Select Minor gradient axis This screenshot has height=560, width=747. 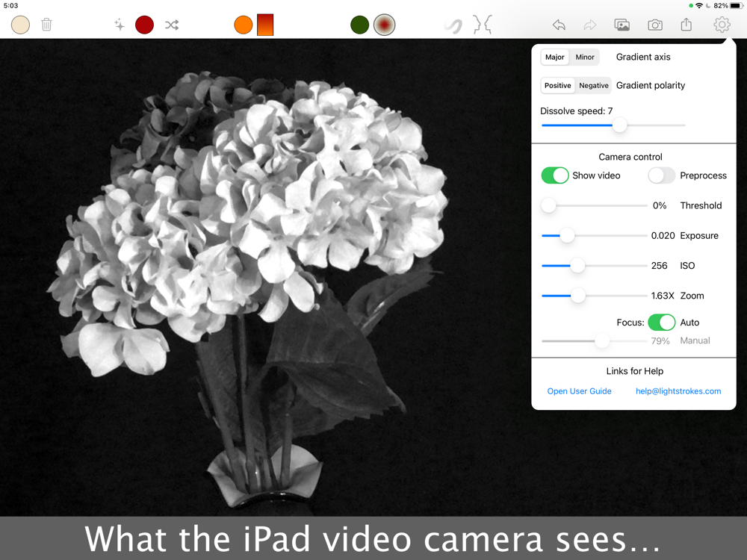point(585,57)
